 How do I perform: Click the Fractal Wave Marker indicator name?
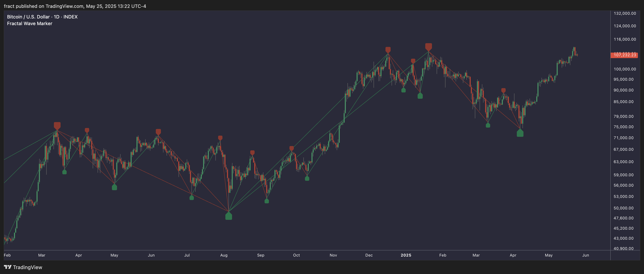[x=30, y=24]
